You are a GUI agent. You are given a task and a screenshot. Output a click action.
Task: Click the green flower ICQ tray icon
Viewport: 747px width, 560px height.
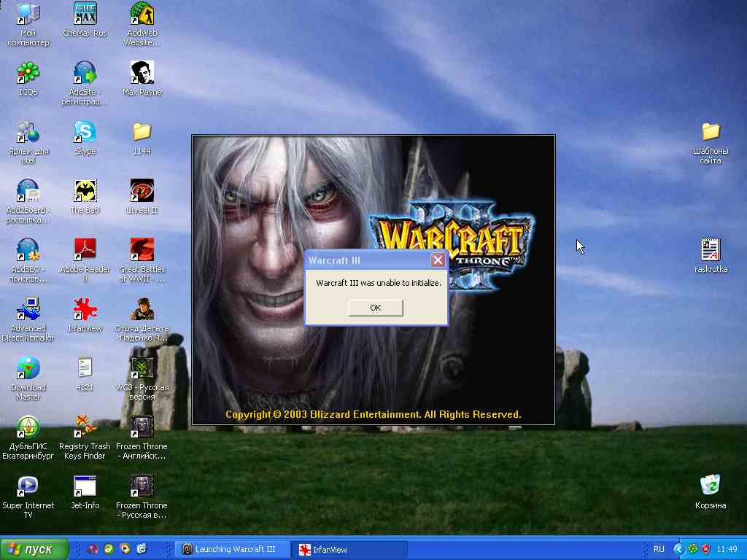[x=693, y=549]
